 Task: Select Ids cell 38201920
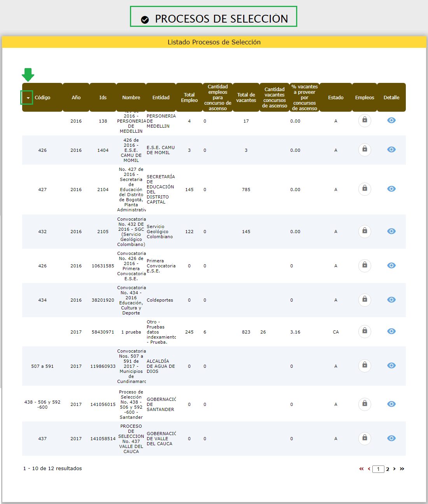tap(103, 300)
